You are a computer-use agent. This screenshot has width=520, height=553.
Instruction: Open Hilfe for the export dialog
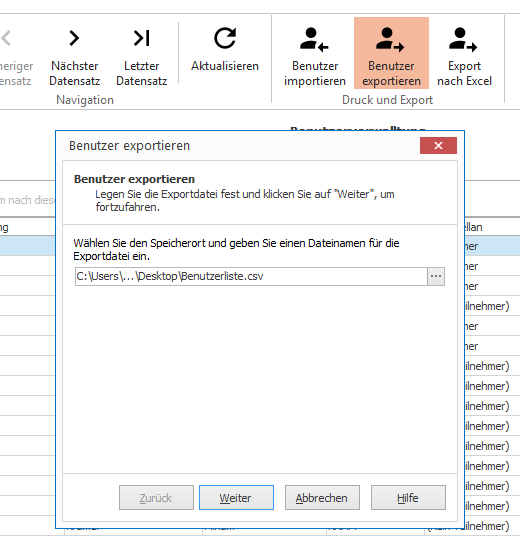pyautogui.click(x=408, y=498)
